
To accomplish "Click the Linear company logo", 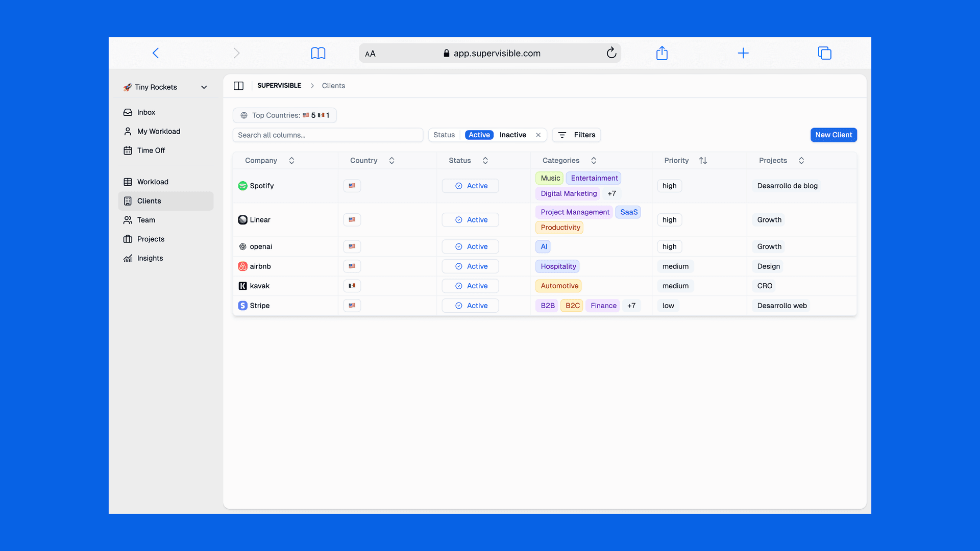I will [x=243, y=220].
